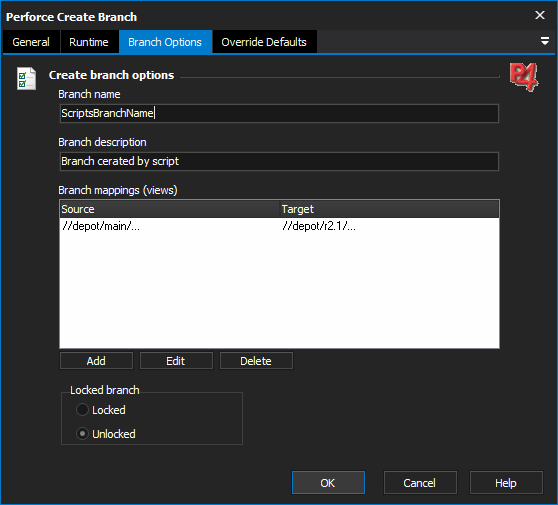Image resolution: width=558 pixels, height=505 pixels.
Task: Click the Target column header
Action: pyautogui.click(x=390, y=209)
